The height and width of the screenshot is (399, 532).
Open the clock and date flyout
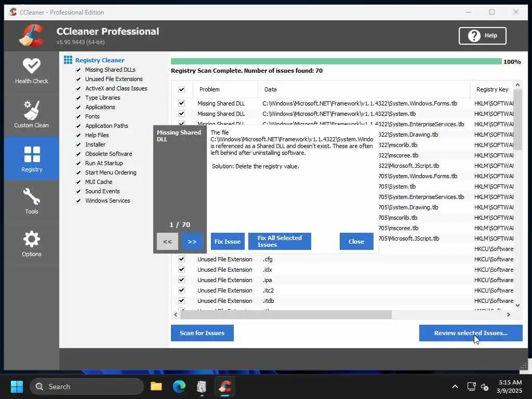(x=509, y=387)
